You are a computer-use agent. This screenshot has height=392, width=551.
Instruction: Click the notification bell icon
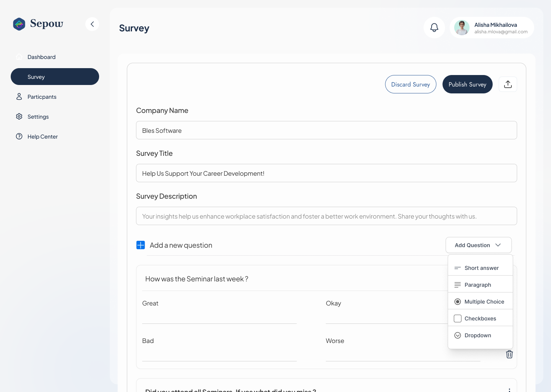434,28
